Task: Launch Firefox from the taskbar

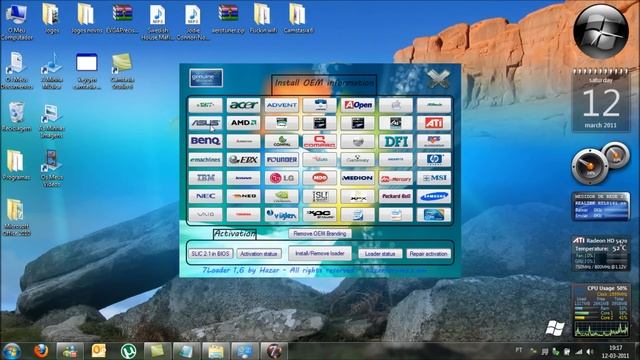Action: click(x=41, y=351)
